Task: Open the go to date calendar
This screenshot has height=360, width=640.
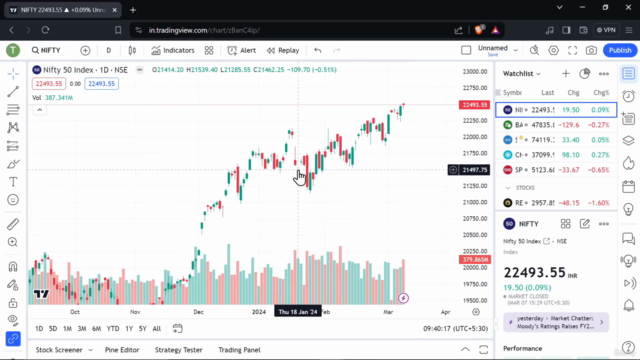Action: pos(178,329)
